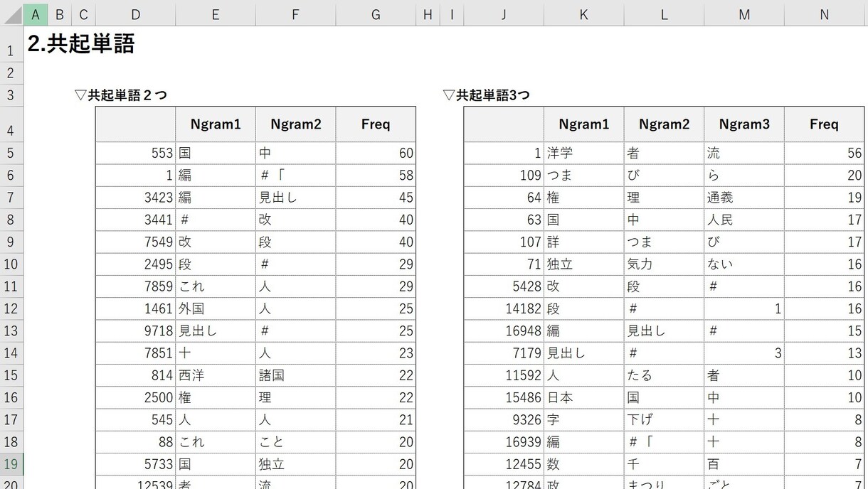Click cell containing 独立 in row 19
Screen dimensions: 868x489
296,464
